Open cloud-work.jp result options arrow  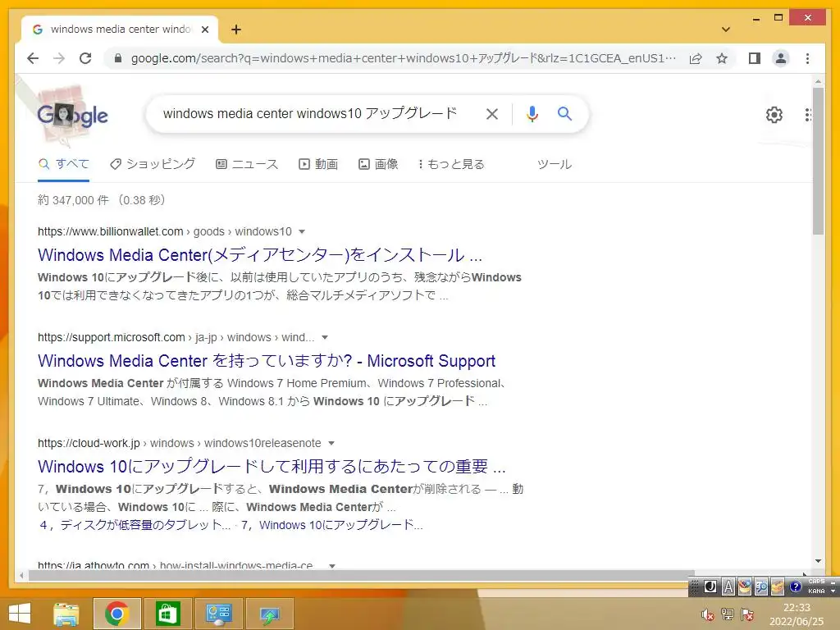[x=331, y=443]
